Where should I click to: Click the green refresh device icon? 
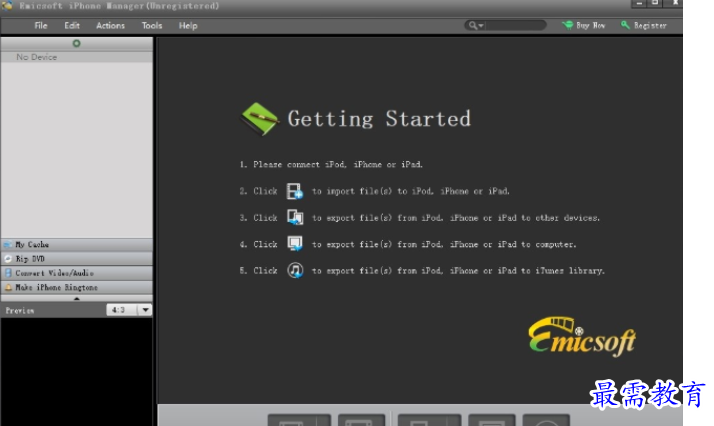(x=76, y=43)
